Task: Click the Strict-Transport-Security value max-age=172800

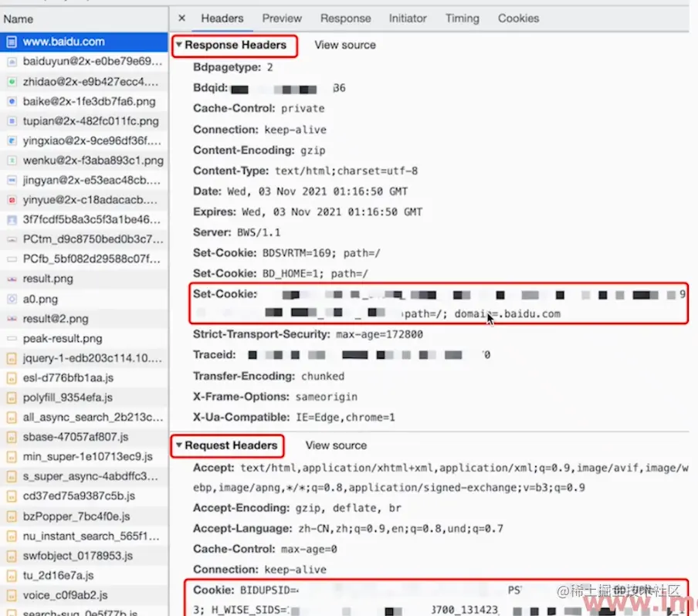Action: [x=379, y=334]
